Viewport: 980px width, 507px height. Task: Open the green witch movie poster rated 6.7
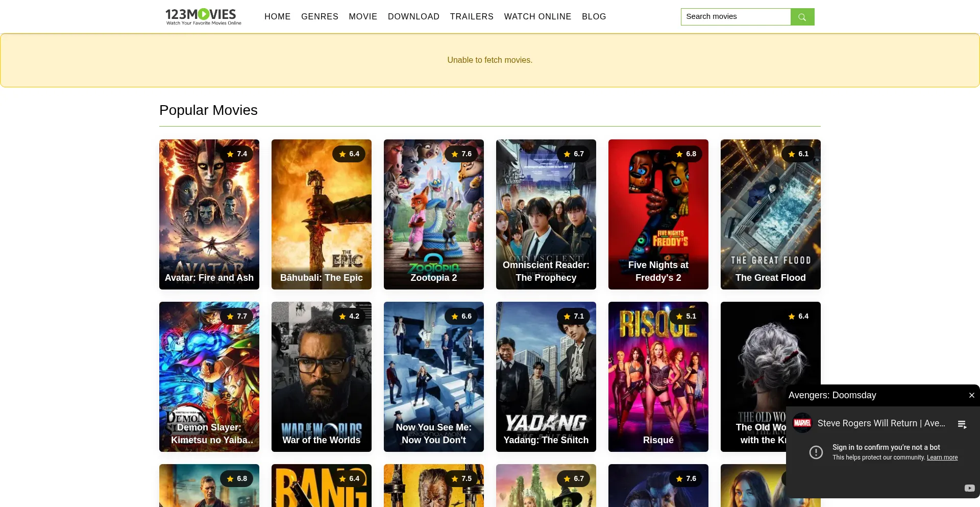pyautogui.click(x=546, y=486)
